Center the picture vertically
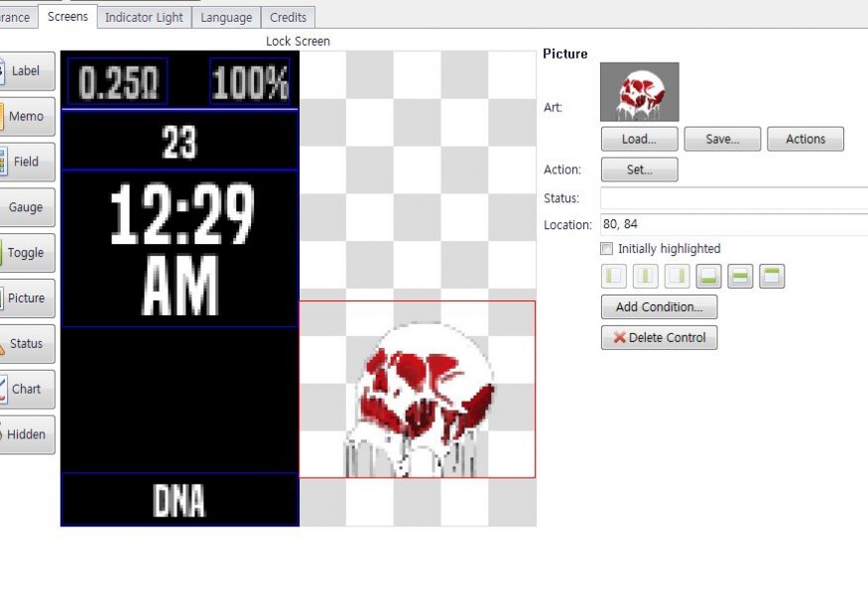 (x=740, y=276)
